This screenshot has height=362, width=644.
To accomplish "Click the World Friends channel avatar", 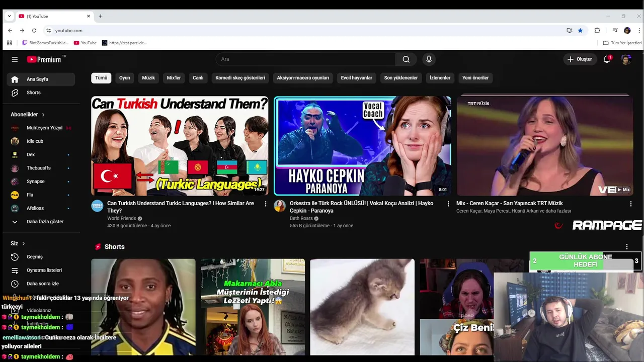I will 97,206.
